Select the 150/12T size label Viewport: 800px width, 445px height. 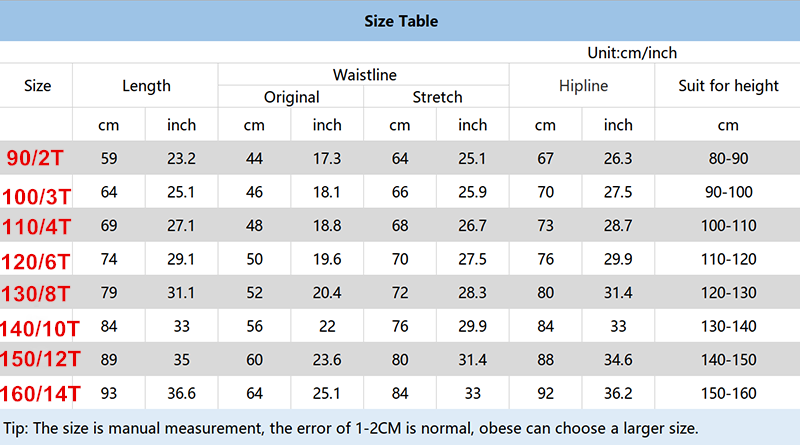pos(37,358)
